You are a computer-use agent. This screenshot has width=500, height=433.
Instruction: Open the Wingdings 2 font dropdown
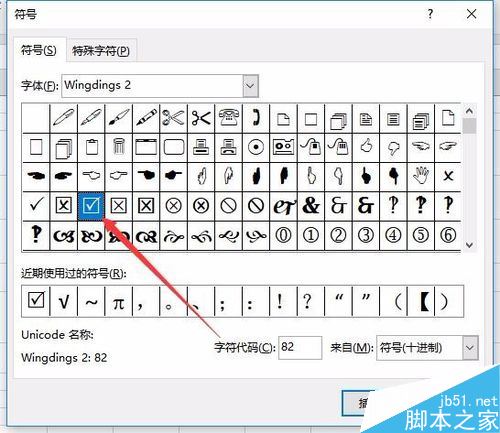tap(250, 86)
